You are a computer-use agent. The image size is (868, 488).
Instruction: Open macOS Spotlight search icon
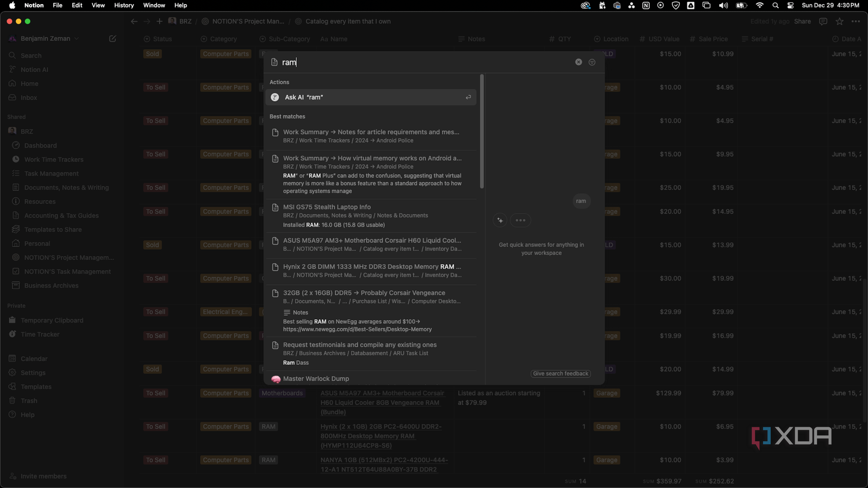pyautogui.click(x=775, y=5)
